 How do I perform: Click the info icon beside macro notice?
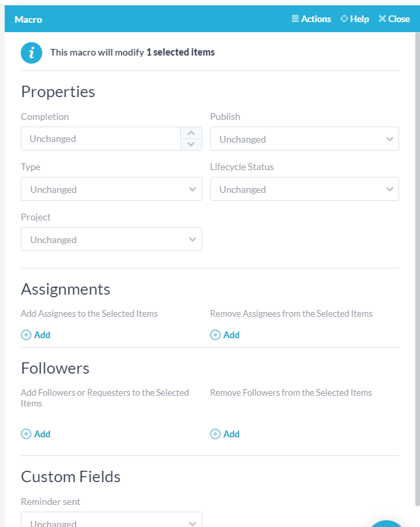tap(31, 52)
